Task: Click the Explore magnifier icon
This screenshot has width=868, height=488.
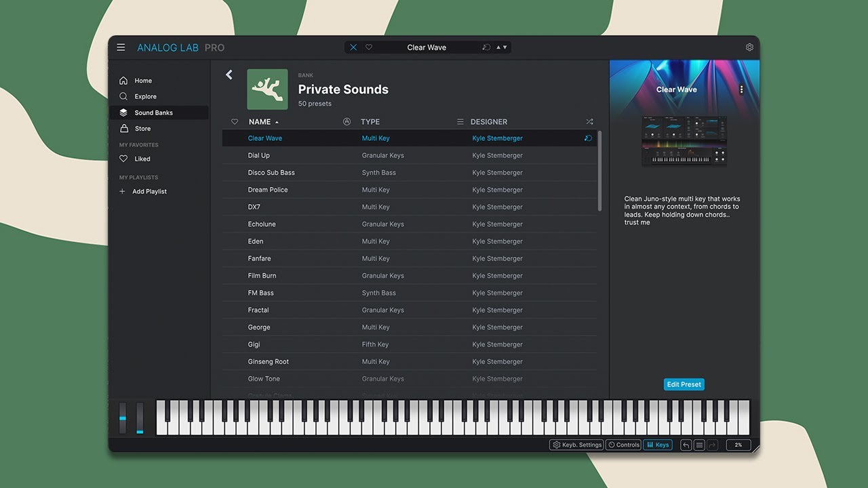Action: click(123, 96)
